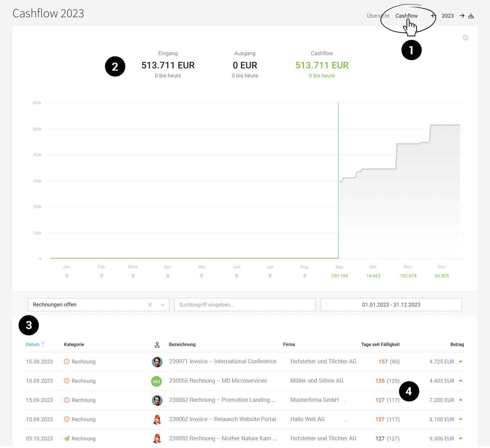Click the green triangle next to 4.725 EUR
This screenshot has height=448, width=490.
[461, 362]
